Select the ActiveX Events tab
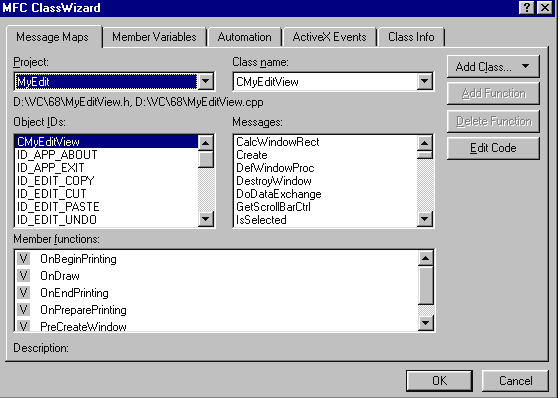 pyautogui.click(x=329, y=37)
